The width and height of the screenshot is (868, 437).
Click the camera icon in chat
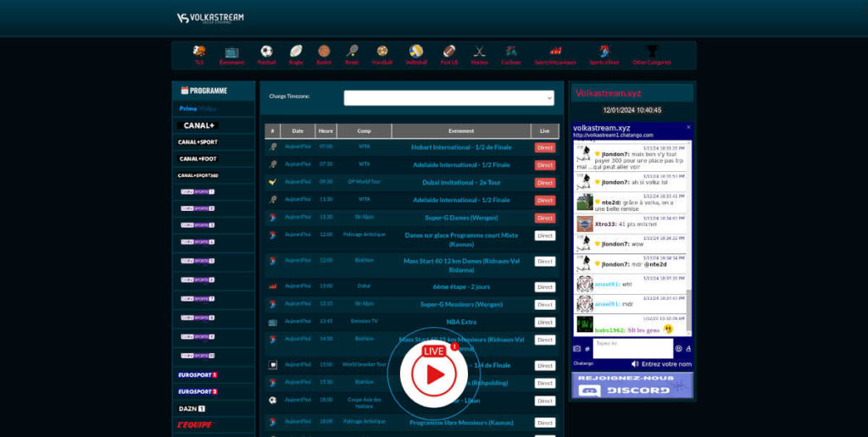(576, 349)
